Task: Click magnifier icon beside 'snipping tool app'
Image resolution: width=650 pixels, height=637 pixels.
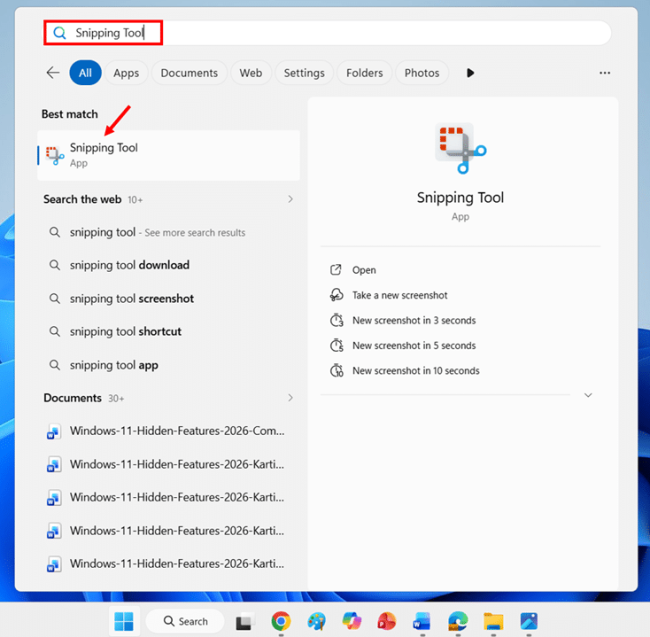Action: click(54, 365)
